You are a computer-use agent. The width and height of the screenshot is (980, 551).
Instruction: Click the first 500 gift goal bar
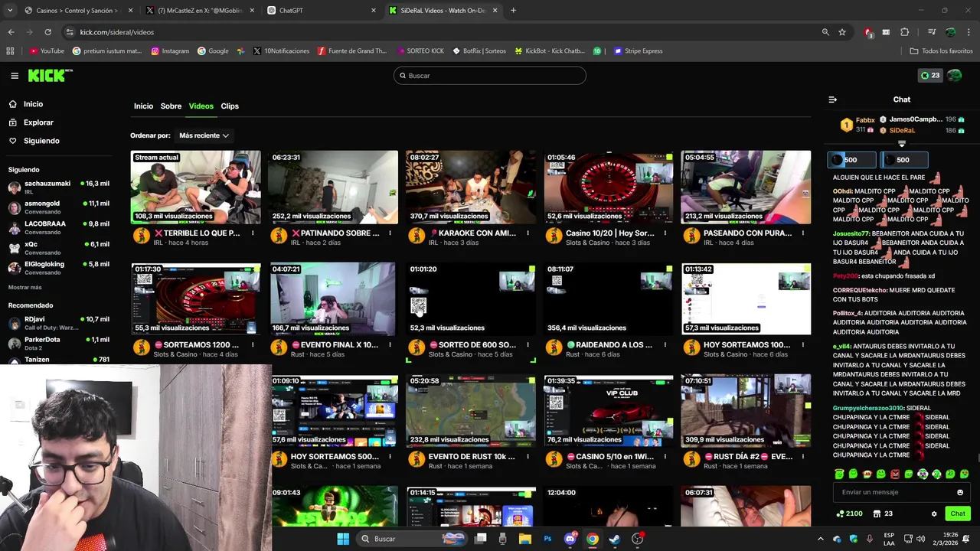[852, 160]
